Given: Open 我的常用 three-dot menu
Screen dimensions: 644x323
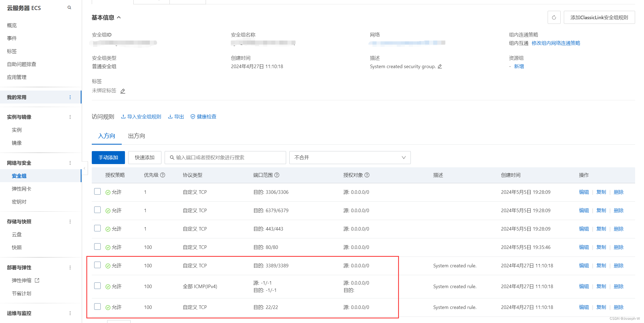Looking at the screenshot, I should [70, 97].
